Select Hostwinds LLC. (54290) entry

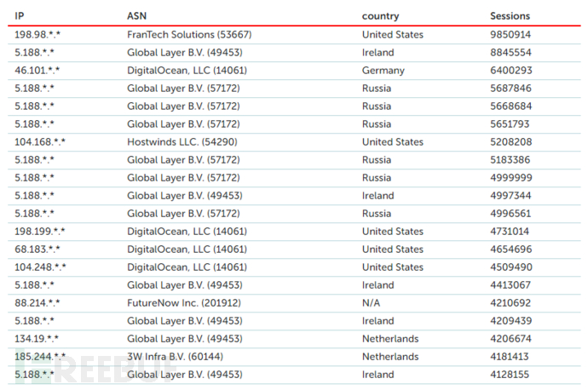click(x=182, y=142)
